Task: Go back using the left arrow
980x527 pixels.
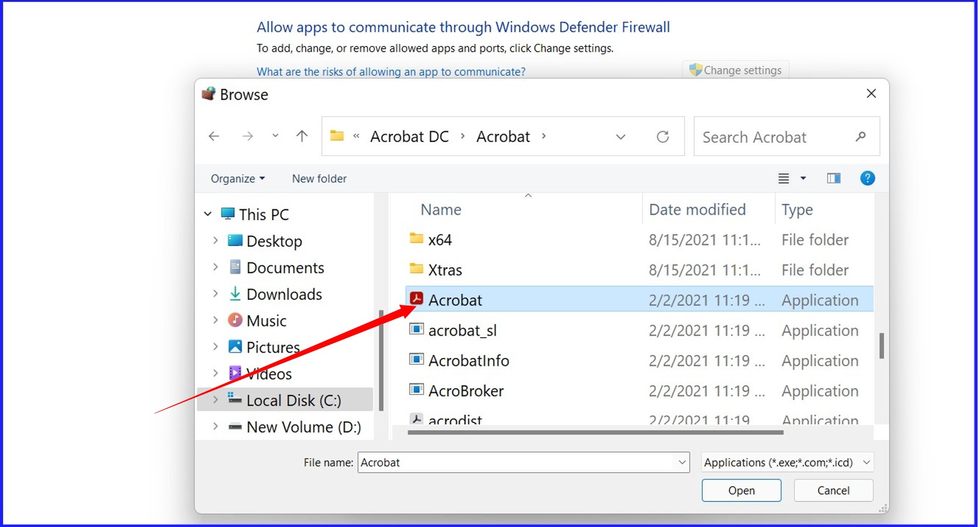Action: (x=214, y=137)
